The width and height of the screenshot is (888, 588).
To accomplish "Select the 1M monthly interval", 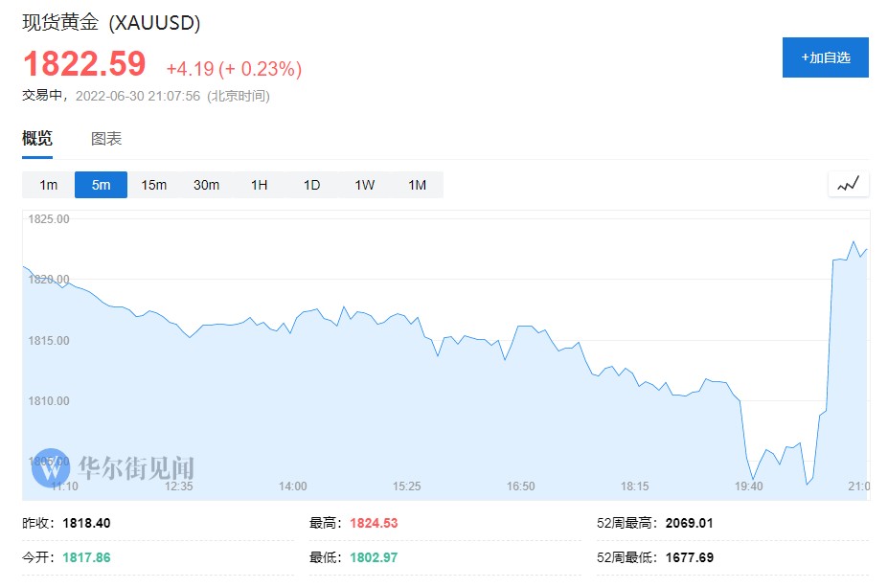I will click(x=418, y=185).
